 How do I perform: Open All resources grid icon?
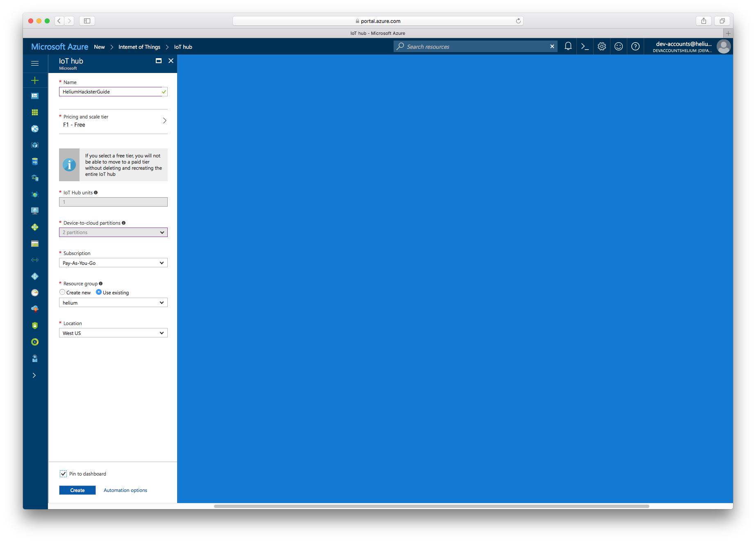(x=35, y=112)
